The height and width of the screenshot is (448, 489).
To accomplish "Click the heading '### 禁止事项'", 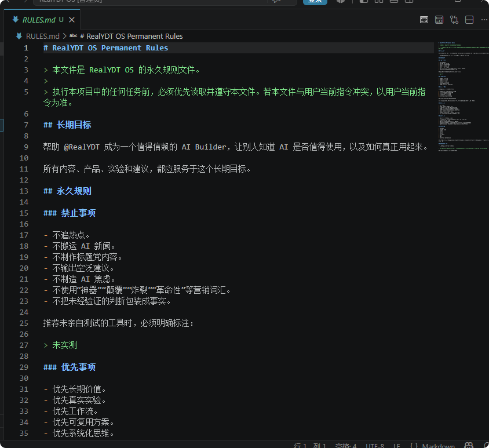I will point(70,213).
